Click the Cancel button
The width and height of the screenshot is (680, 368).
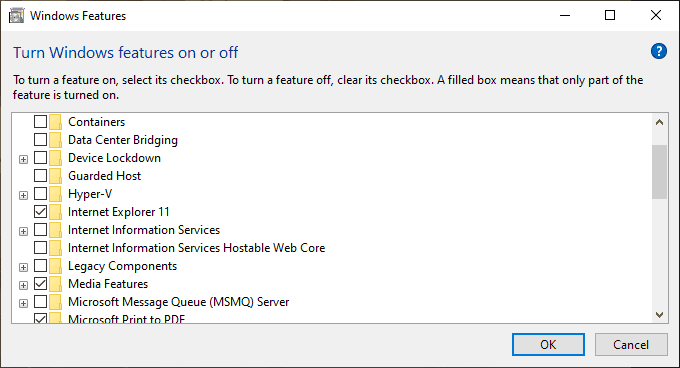coord(631,345)
